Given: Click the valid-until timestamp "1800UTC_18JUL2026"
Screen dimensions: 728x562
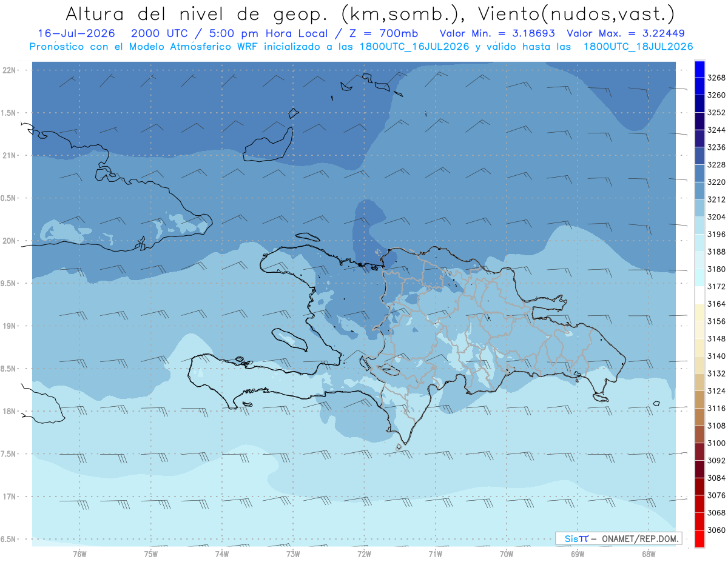Looking at the screenshot, I should point(638,47).
